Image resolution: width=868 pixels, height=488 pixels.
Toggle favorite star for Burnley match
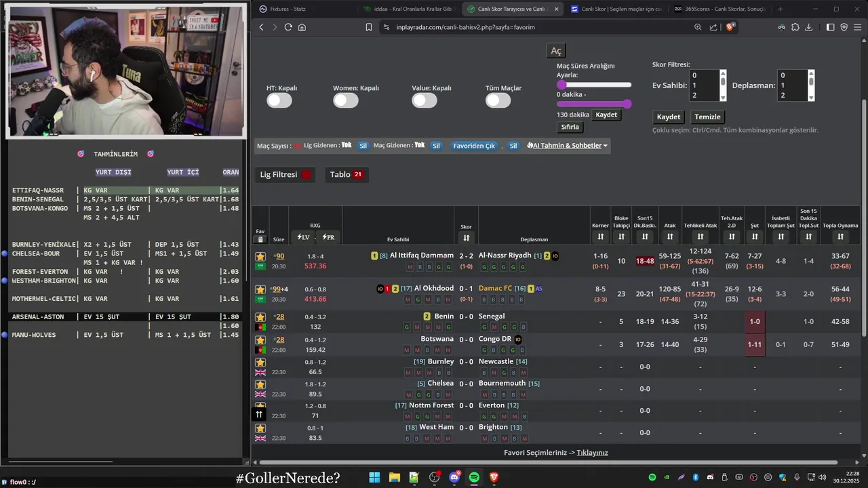260,363
